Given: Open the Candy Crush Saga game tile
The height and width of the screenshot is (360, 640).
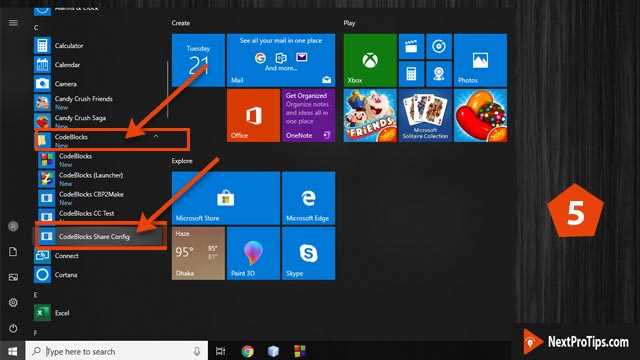Looking at the screenshot, I should pos(480,116).
